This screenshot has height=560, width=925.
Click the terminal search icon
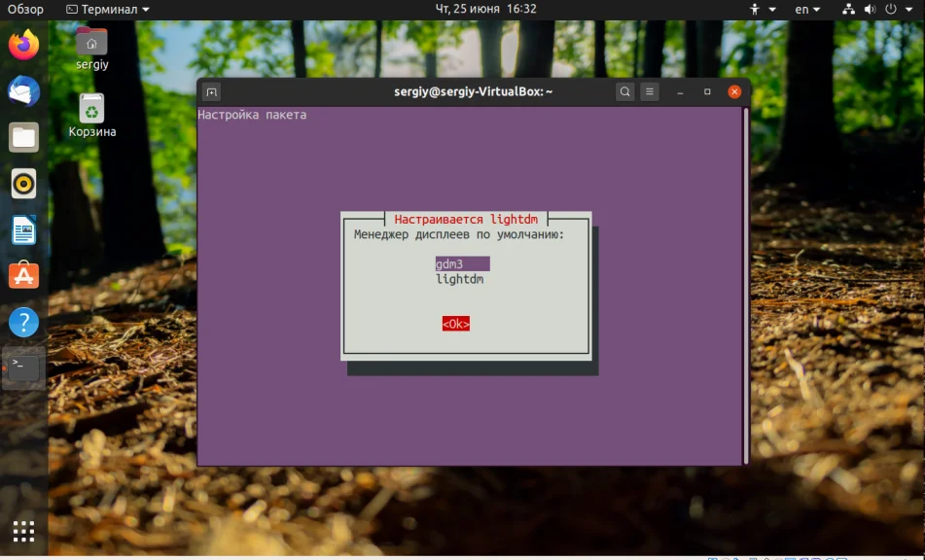pyautogui.click(x=624, y=92)
